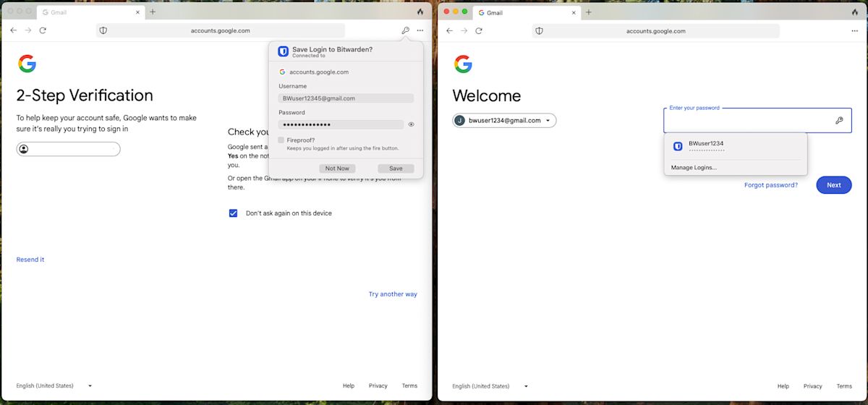This screenshot has height=405, width=868.
Task: Click Save in the Bitwarden prompt
Action: click(396, 169)
